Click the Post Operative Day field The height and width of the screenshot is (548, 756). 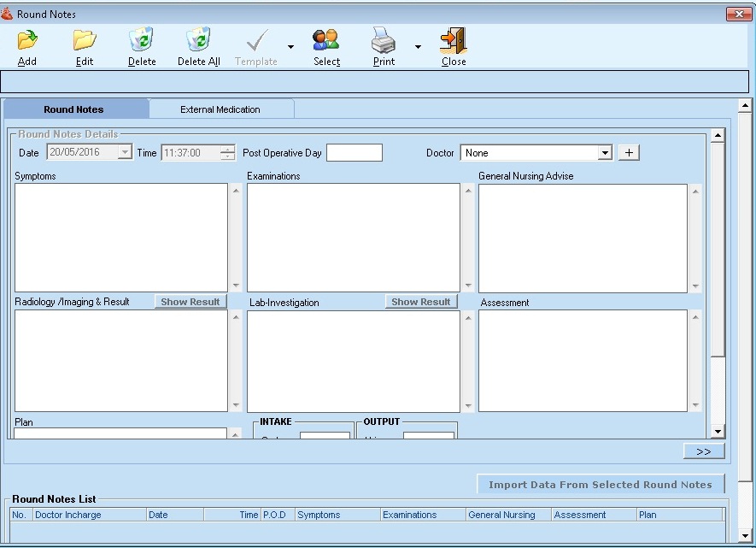(x=354, y=153)
